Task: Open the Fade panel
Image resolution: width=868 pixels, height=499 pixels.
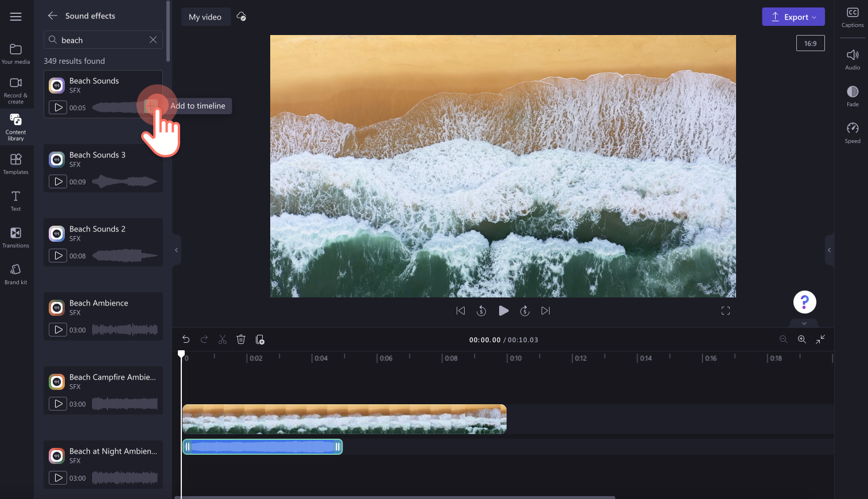Action: coord(853,96)
